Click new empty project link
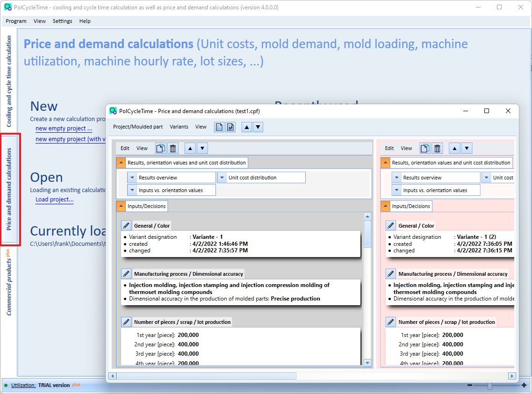The height and width of the screenshot is (394, 532). (x=64, y=129)
